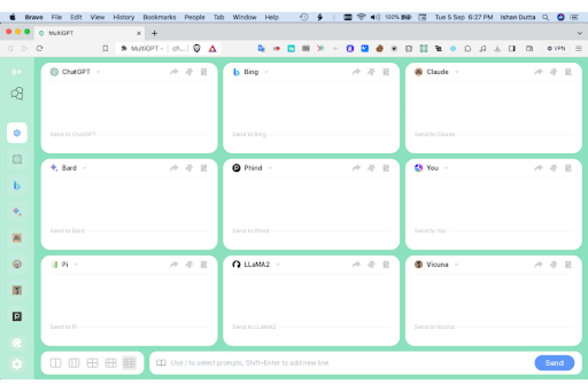Switch to six-panel grid layout
Viewport: 588px width, 392px height.
(x=111, y=363)
